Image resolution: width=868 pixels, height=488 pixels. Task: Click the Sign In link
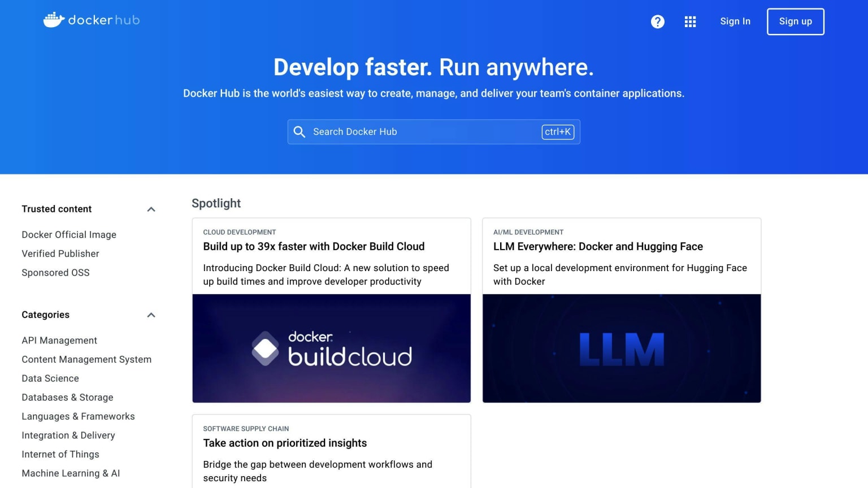tap(735, 21)
